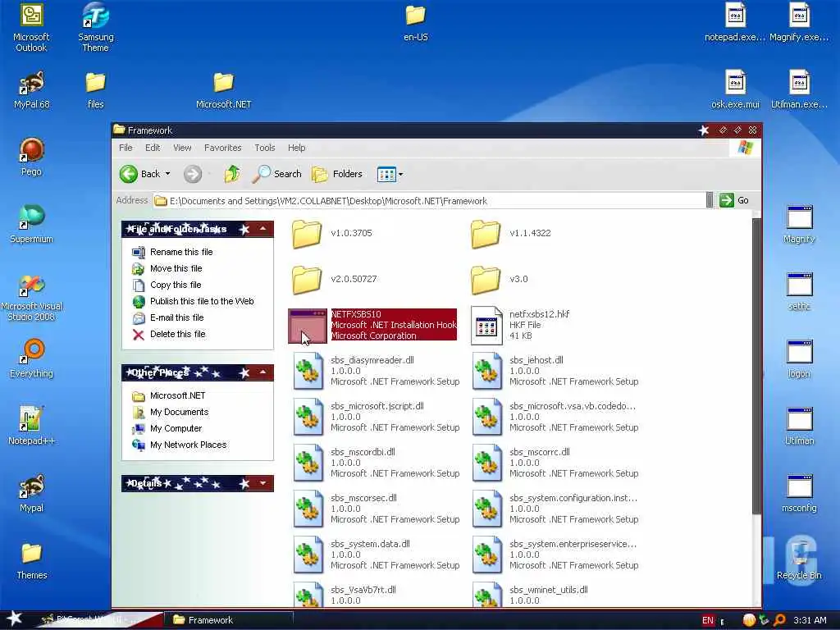Click the Start button on taskbar
Screen dimensions: 840x630
point(15,619)
